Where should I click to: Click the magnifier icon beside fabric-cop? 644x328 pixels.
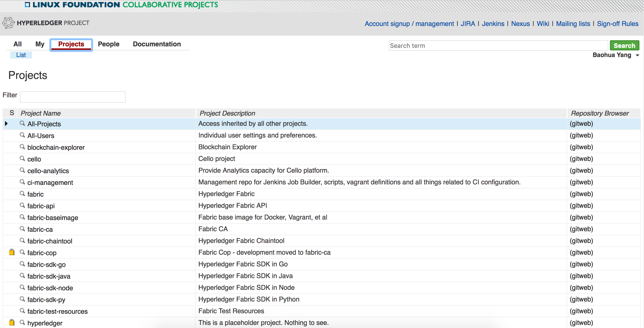tap(22, 252)
